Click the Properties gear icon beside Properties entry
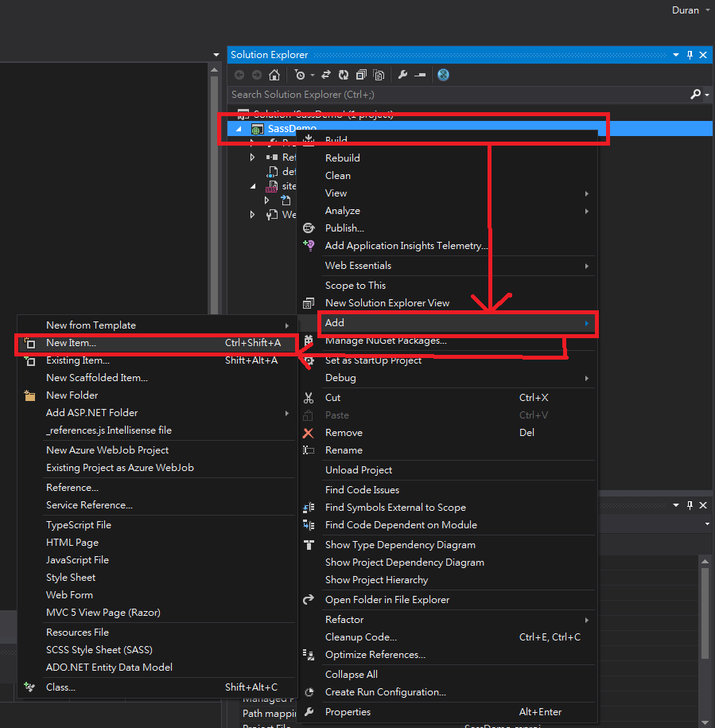The width and height of the screenshot is (715, 728). click(x=309, y=711)
